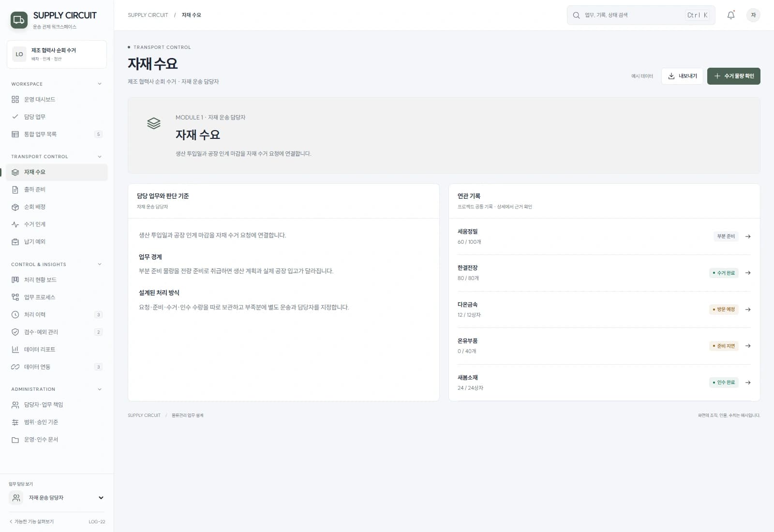
Task: Focus the 업무, 기록, 상태 검색 search field
Action: click(640, 15)
